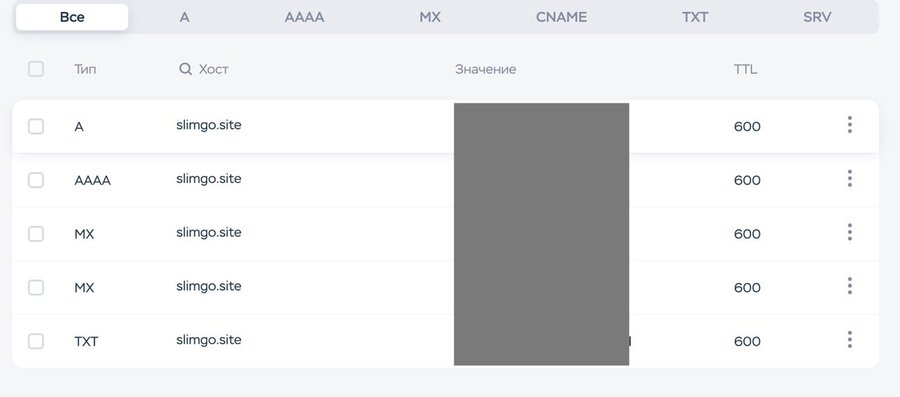Open the three-dot menu for the TXT record

tap(849, 340)
